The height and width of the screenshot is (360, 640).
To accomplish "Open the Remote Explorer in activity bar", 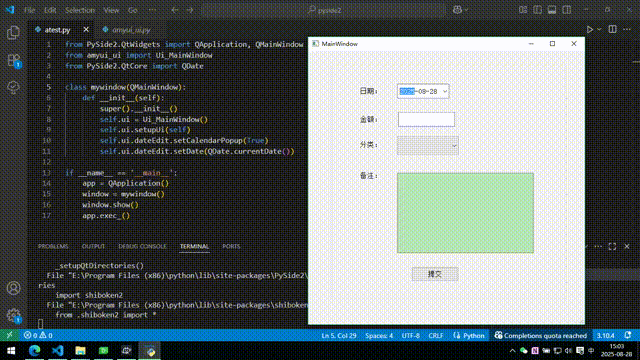I will pyautogui.click(x=13, y=87).
